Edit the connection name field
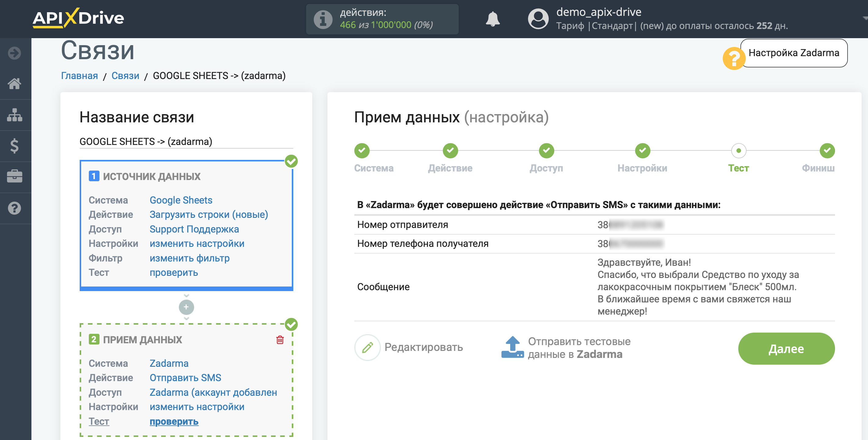This screenshot has height=440, width=868. [186, 142]
